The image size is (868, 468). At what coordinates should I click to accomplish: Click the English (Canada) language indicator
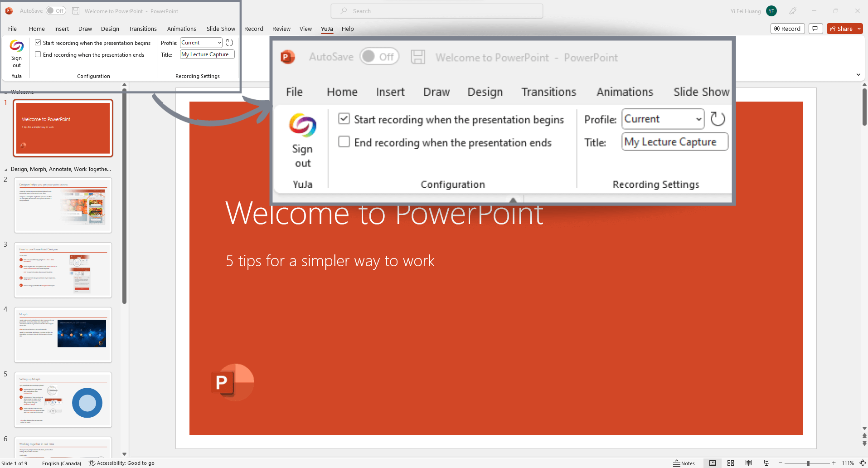62,463
